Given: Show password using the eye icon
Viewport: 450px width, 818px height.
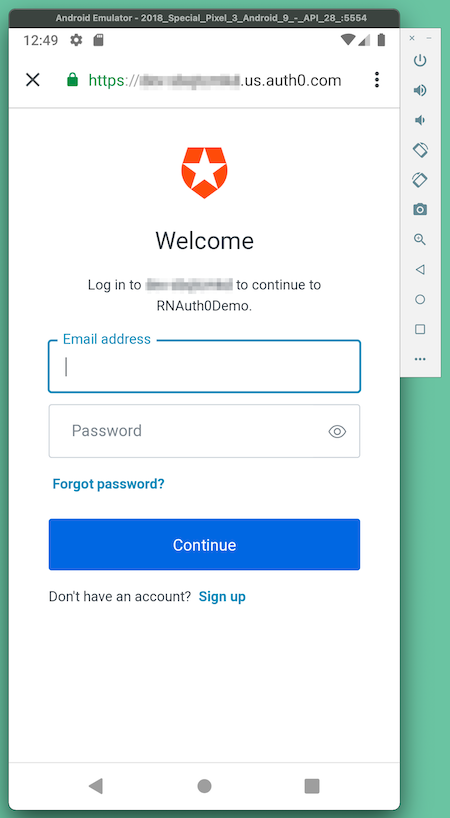Looking at the screenshot, I should pos(337,431).
